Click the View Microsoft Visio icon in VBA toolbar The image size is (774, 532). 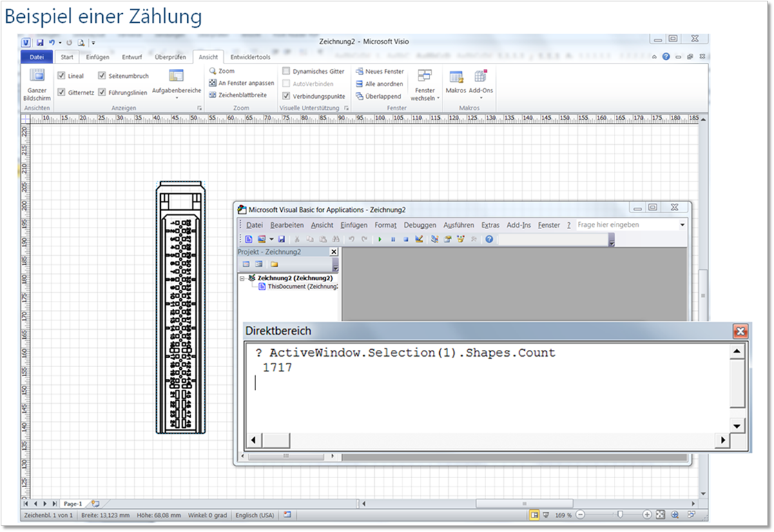click(x=249, y=239)
